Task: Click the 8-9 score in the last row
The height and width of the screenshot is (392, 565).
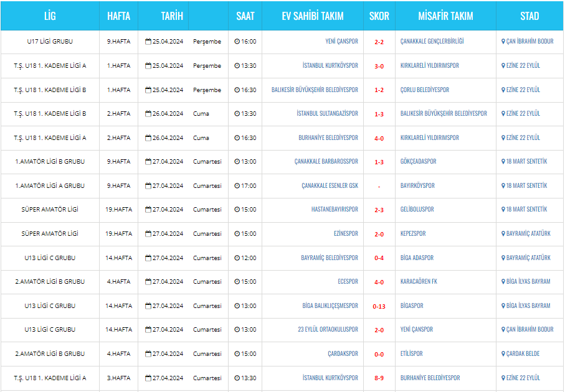Action: coord(379,378)
